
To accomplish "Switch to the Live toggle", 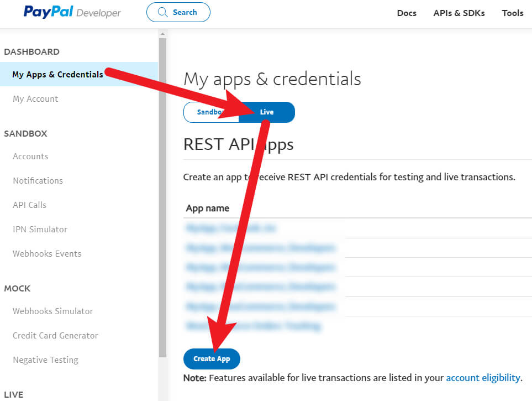I will (267, 112).
